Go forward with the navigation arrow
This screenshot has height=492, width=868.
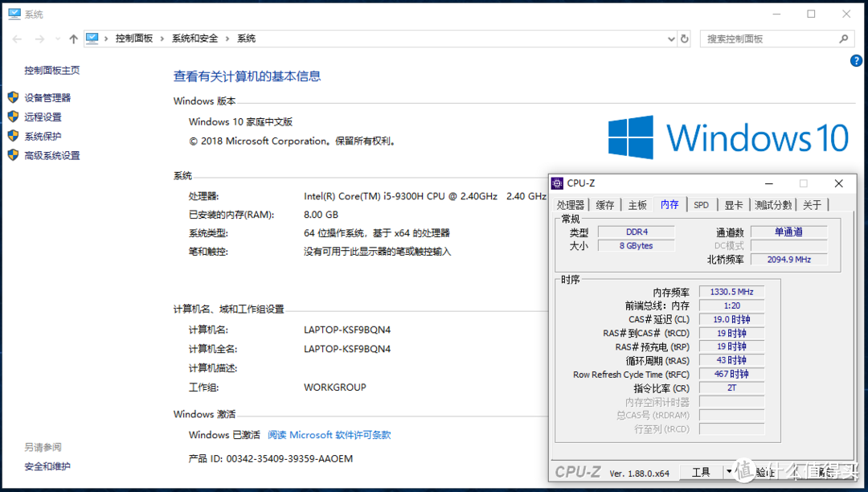[x=39, y=39]
